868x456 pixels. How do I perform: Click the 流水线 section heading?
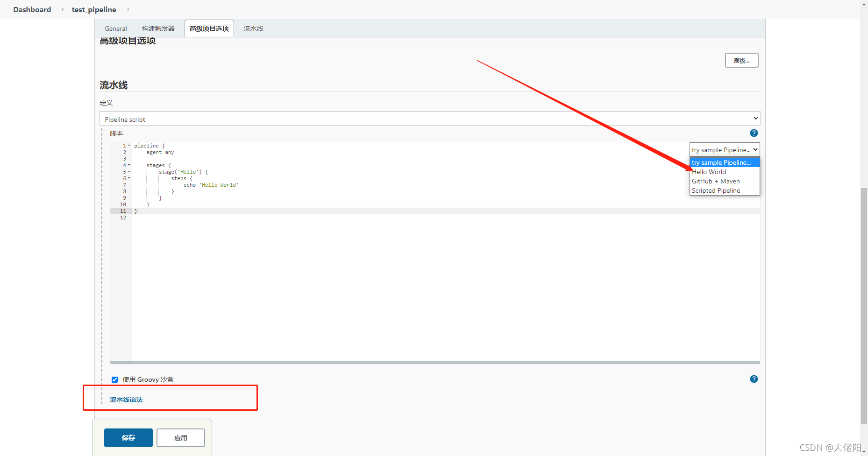114,85
